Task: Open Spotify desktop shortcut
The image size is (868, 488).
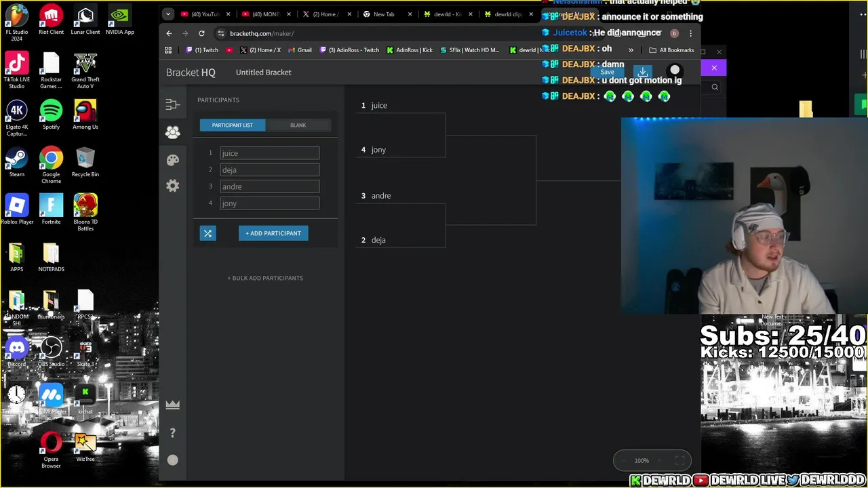Action: (x=51, y=115)
